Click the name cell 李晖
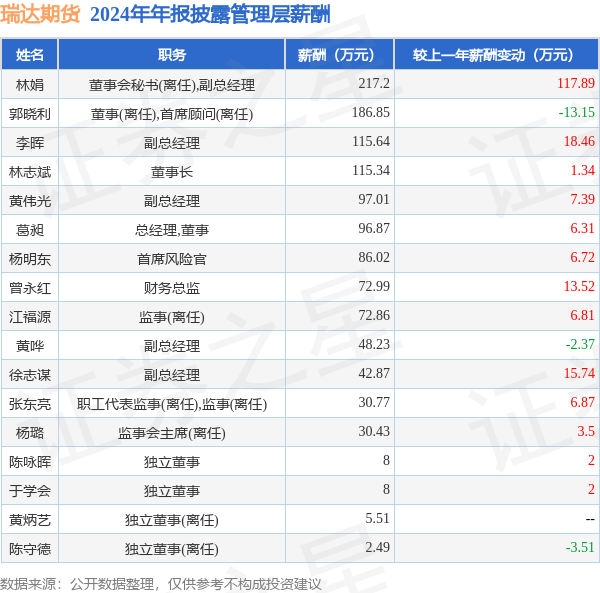The height and width of the screenshot is (593, 600). pyautogui.click(x=30, y=143)
